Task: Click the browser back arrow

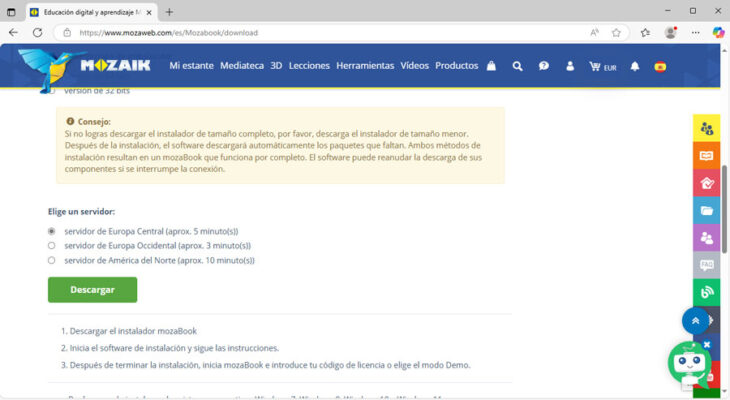Action: pyautogui.click(x=14, y=33)
